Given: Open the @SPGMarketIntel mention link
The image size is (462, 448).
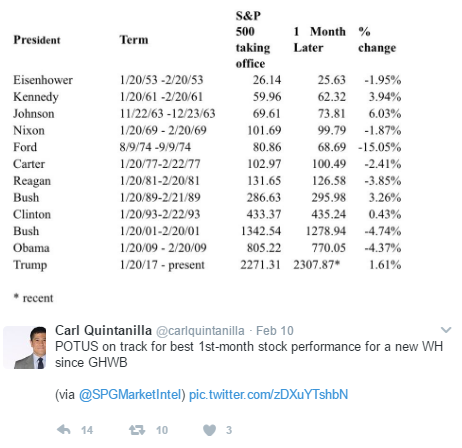Looking at the screenshot, I should [x=130, y=394].
